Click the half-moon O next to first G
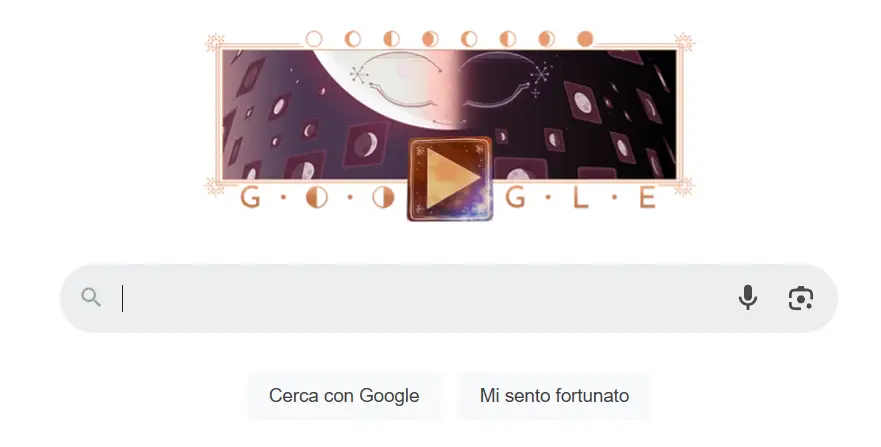Screen dimensions: 881x447 point(316,198)
